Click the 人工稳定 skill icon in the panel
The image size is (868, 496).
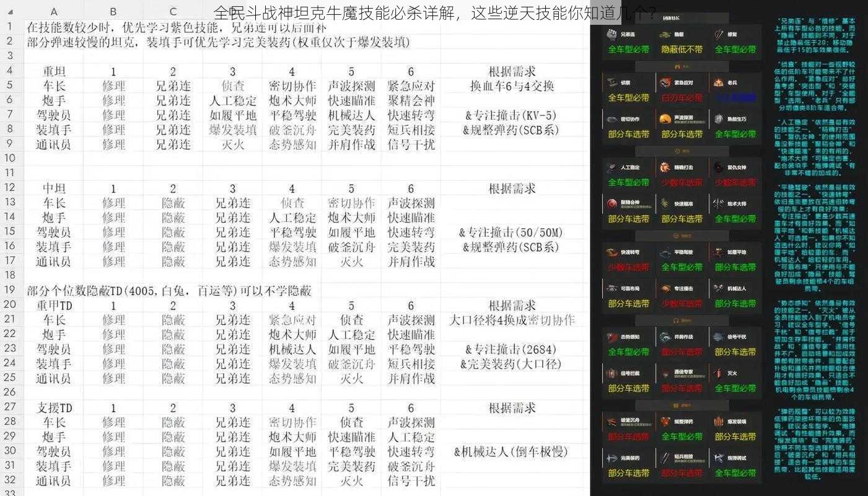(x=612, y=168)
